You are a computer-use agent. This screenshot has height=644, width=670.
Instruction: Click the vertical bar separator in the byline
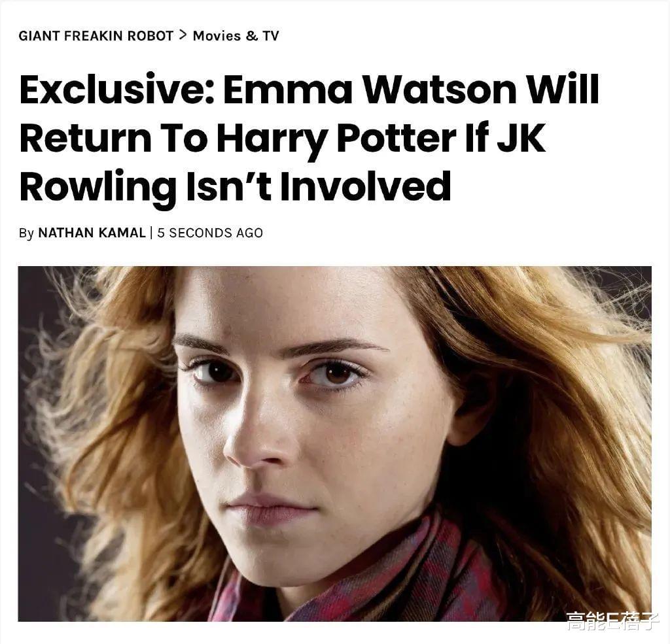[151, 233]
